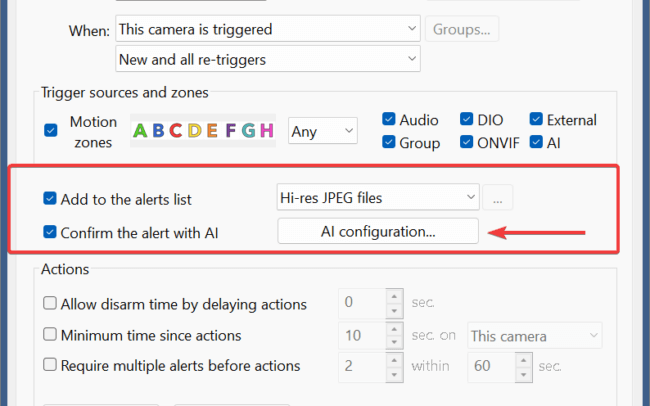
Task: Expand the 'New and all re-triggers' dropdown
Action: (x=268, y=59)
